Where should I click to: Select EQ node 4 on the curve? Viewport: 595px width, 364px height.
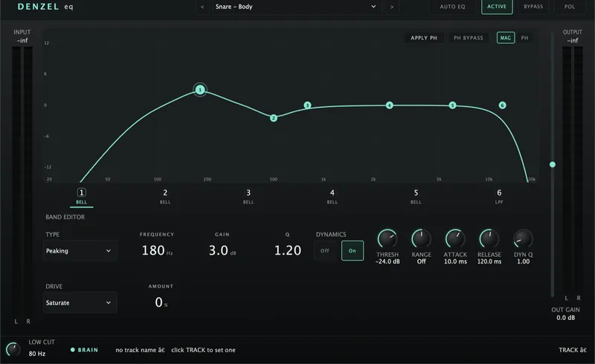coord(389,105)
